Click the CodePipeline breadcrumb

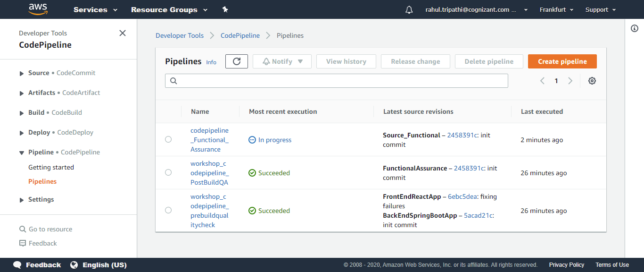click(x=240, y=35)
